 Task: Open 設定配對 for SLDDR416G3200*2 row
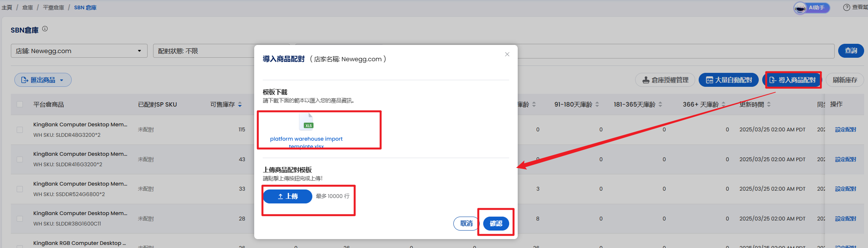point(846,159)
